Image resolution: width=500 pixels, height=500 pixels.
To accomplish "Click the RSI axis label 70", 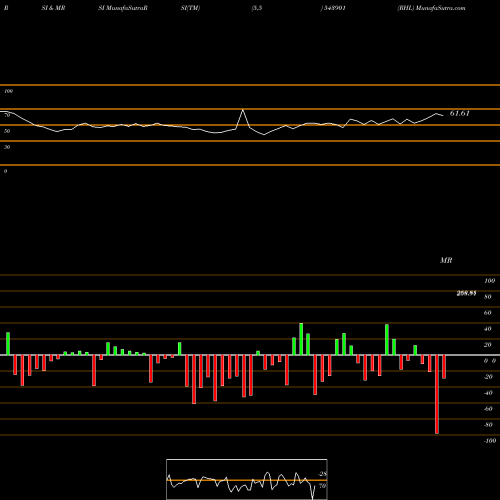I will pos(7,115).
